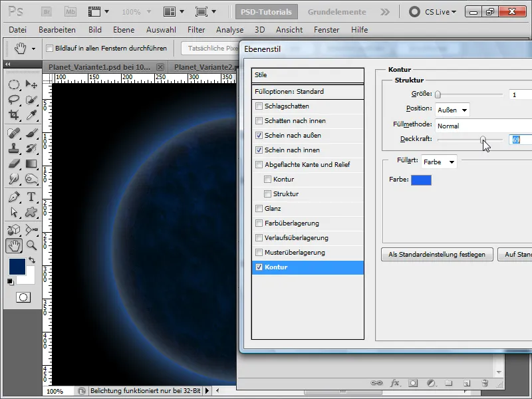Select the PSD-Tutorials workspace button
532x399 pixels.
(267, 12)
